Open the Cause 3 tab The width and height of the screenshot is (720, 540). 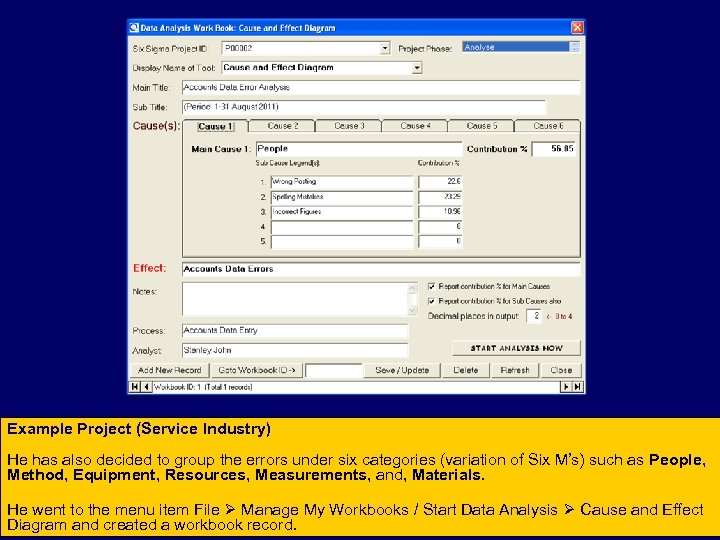(349, 126)
